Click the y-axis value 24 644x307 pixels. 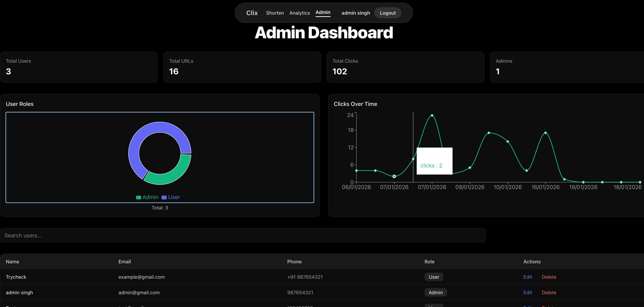click(350, 115)
